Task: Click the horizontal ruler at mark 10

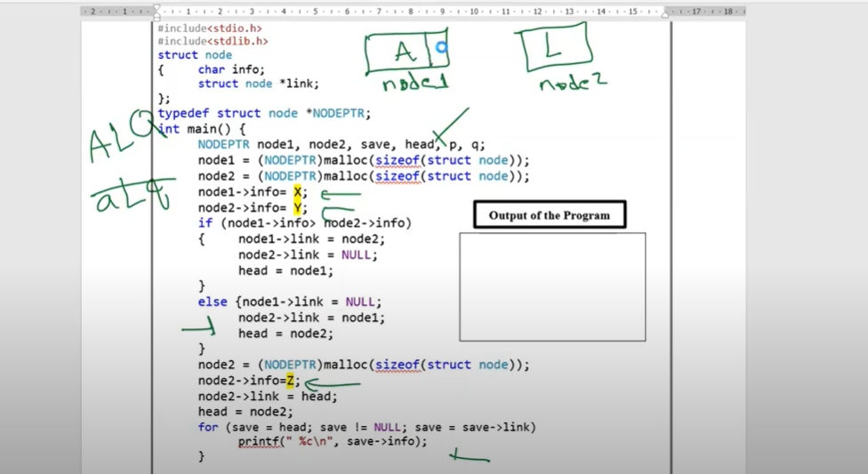Action: (474, 12)
